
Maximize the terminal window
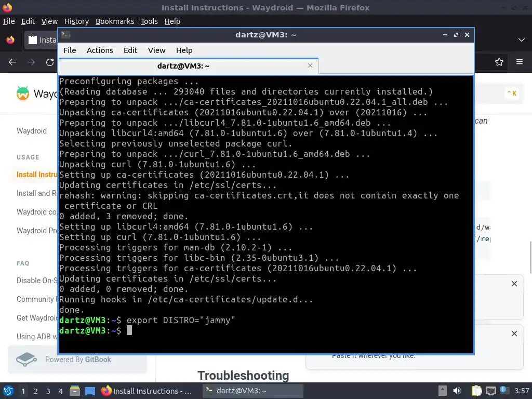[456, 35]
